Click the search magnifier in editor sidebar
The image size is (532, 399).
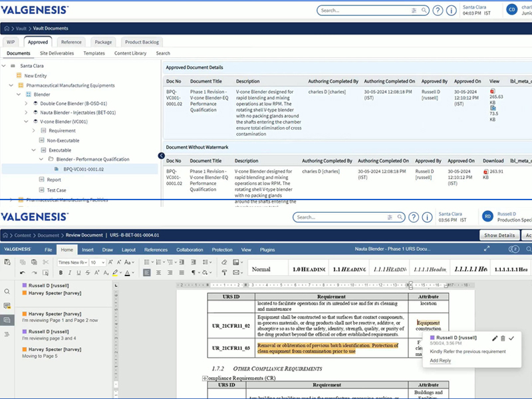7,291
